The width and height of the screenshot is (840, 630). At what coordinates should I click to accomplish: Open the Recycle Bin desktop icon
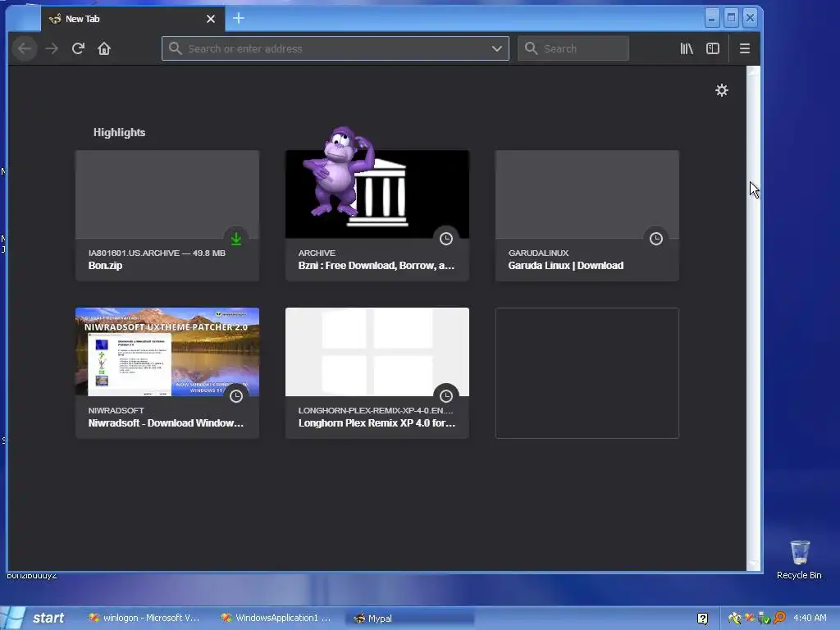(x=799, y=559)
